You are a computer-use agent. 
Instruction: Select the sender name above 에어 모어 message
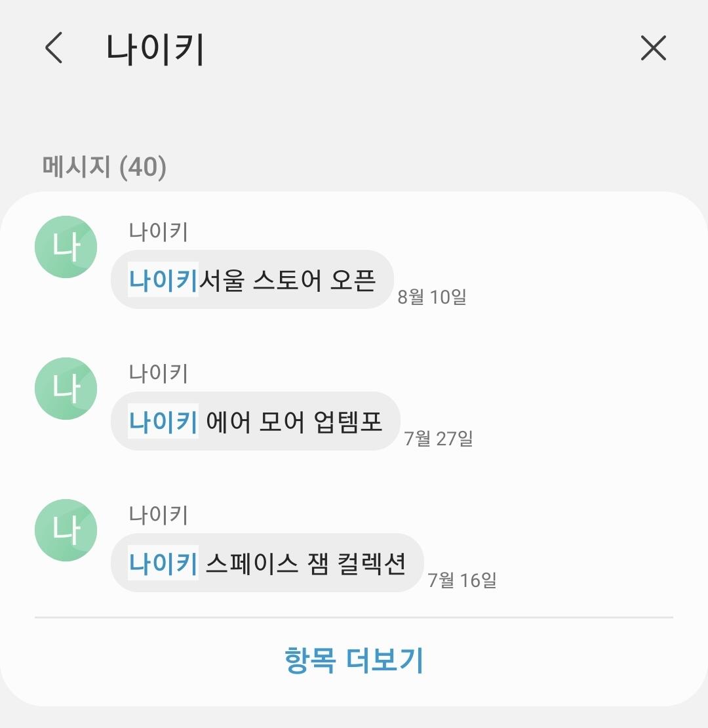click(158, 373)
